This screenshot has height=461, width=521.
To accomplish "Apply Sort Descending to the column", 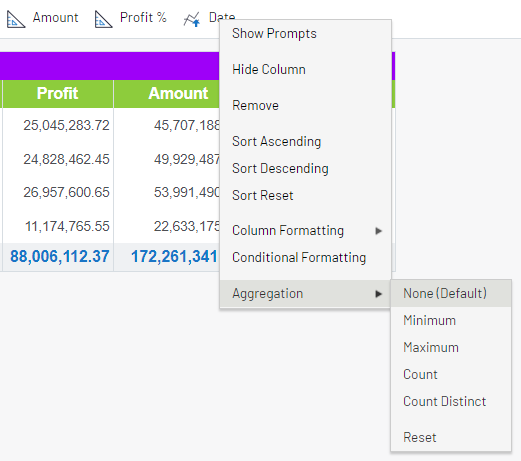I will 280,168.
